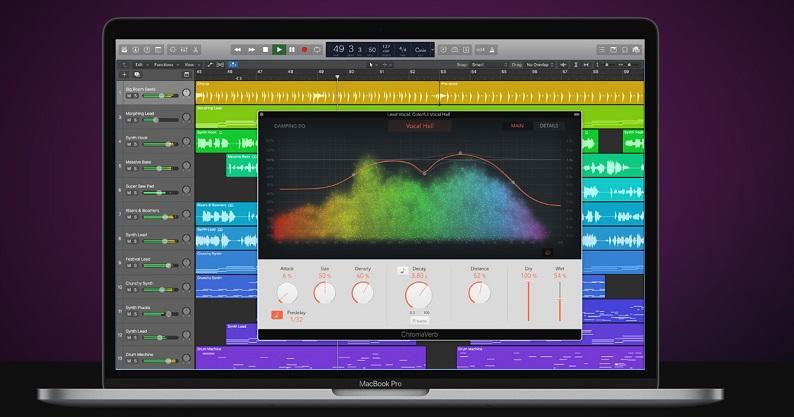This screenshot has height=417, width=794.
Task: Open the Functions menu
Action: [164, 65]
